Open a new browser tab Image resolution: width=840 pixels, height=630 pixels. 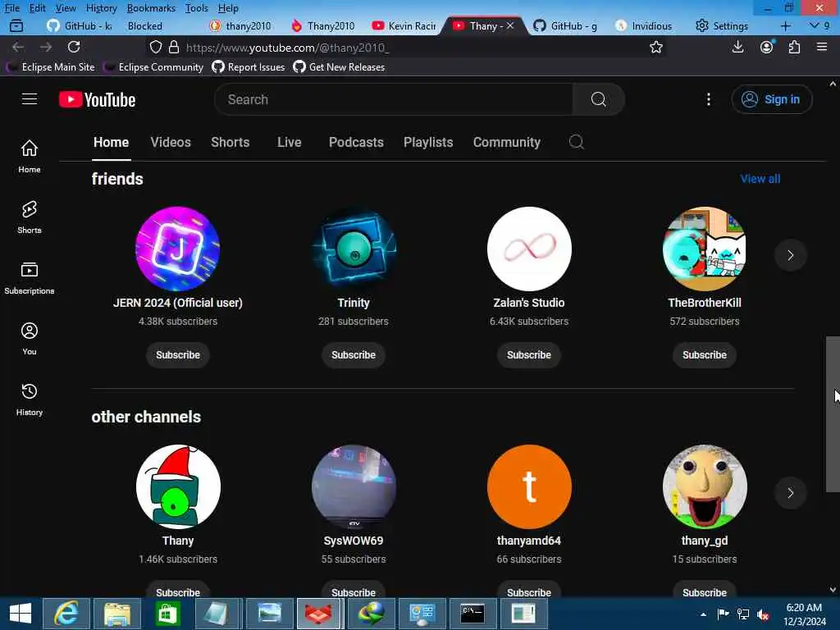(785, 25)
